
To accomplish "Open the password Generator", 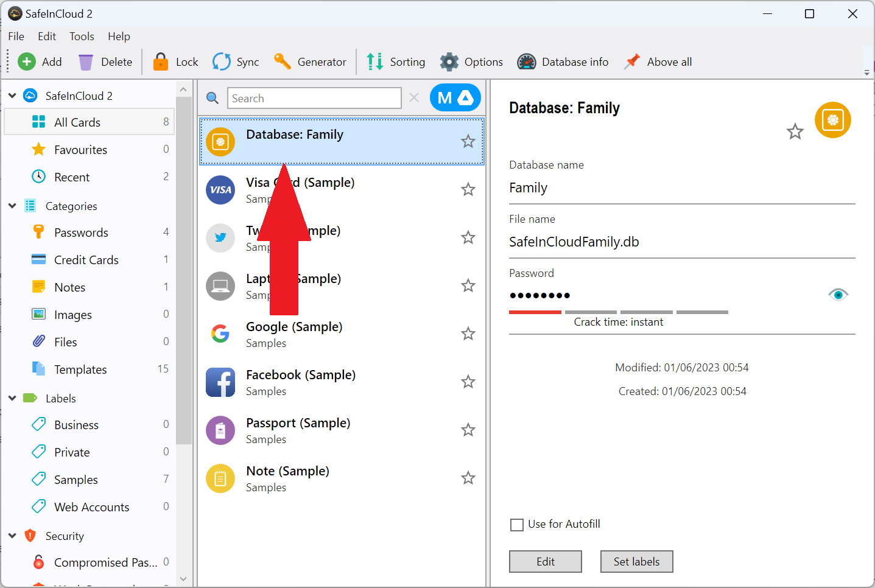I will point(310,61).
